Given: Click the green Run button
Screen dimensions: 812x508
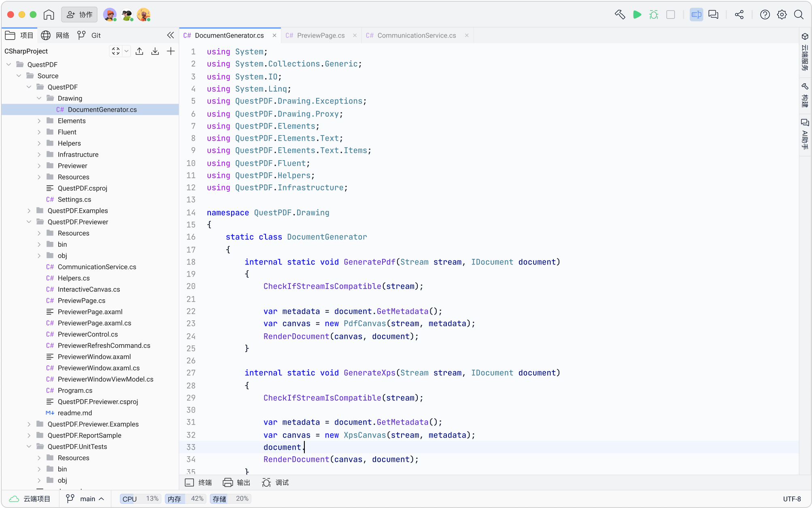Looking at the screenshot, I should (x=637, y=15).
